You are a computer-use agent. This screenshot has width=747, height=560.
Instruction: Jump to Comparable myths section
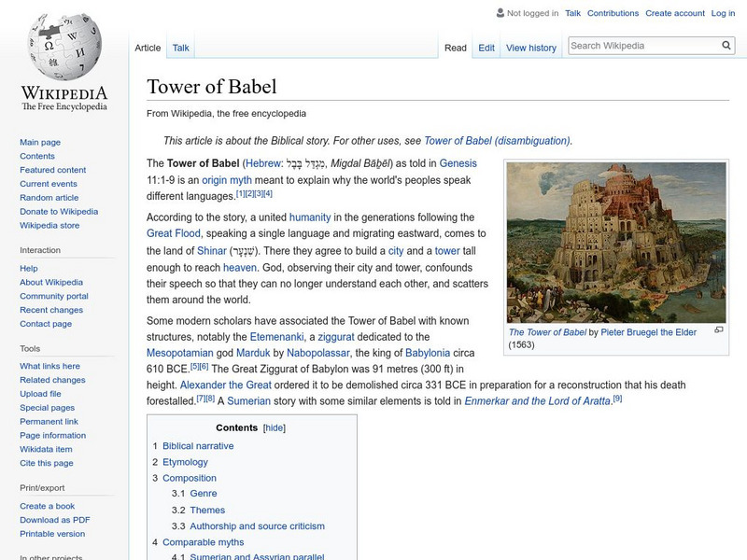click(203, 542)
